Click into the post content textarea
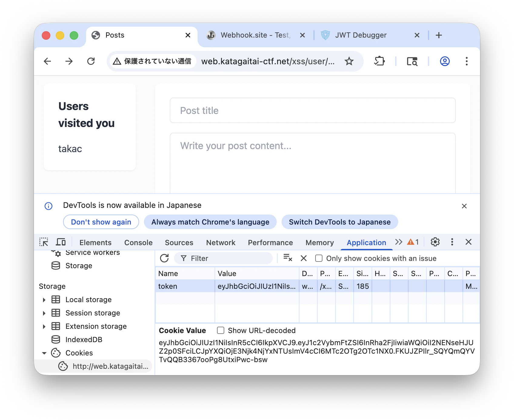The width and height of the screenshot is (514, 420). click(312, 163)
